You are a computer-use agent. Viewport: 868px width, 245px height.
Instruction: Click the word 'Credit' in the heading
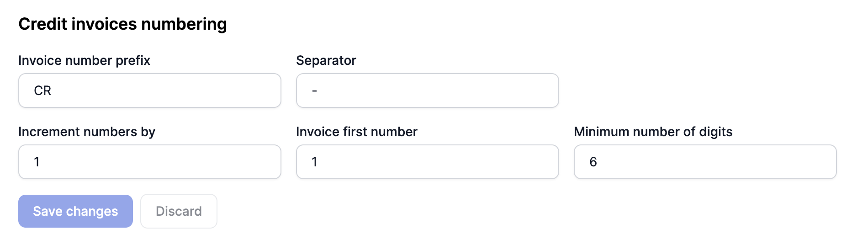tap(42, 24)
